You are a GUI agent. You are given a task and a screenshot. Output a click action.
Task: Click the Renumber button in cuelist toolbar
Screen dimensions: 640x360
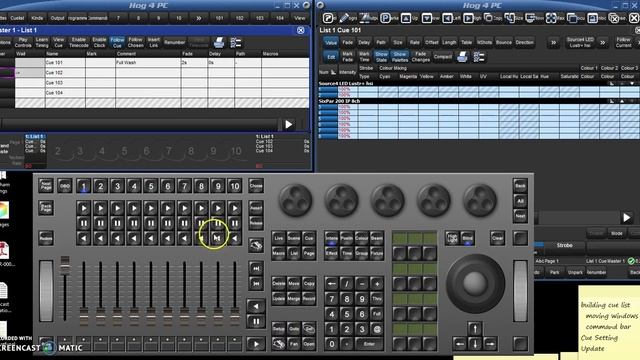tap(175, 42)
